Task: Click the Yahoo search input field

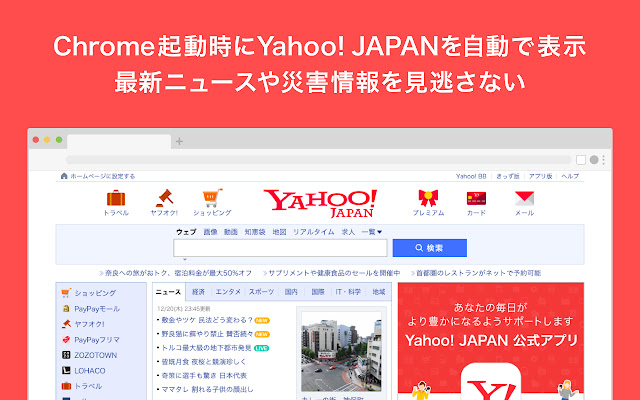Action: (x=280, y=248)
